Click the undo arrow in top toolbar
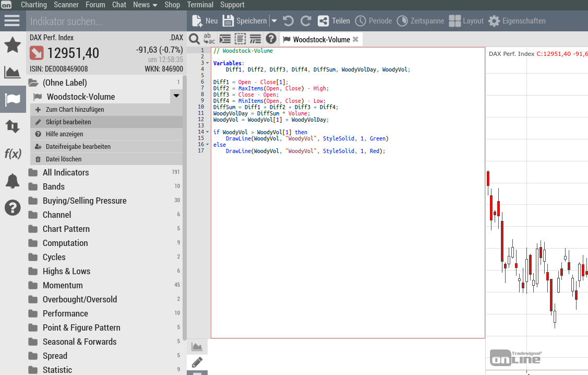 tap(288, 21)
